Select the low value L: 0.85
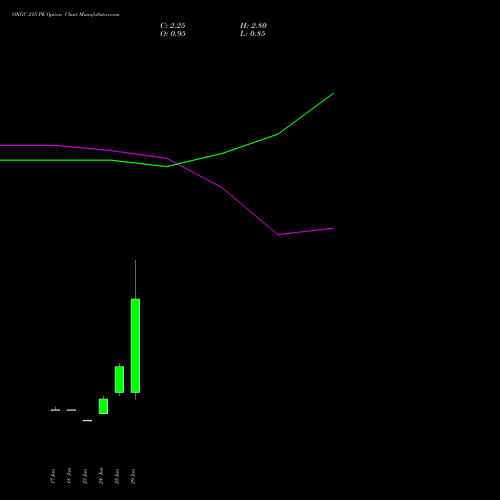The image size is (500, 500). [253, 34]
